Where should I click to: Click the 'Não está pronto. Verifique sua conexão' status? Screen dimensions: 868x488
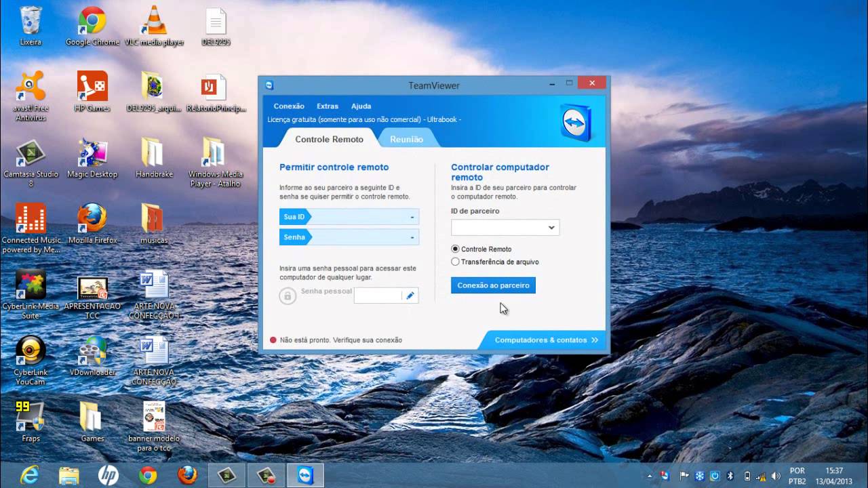[341, 340]
